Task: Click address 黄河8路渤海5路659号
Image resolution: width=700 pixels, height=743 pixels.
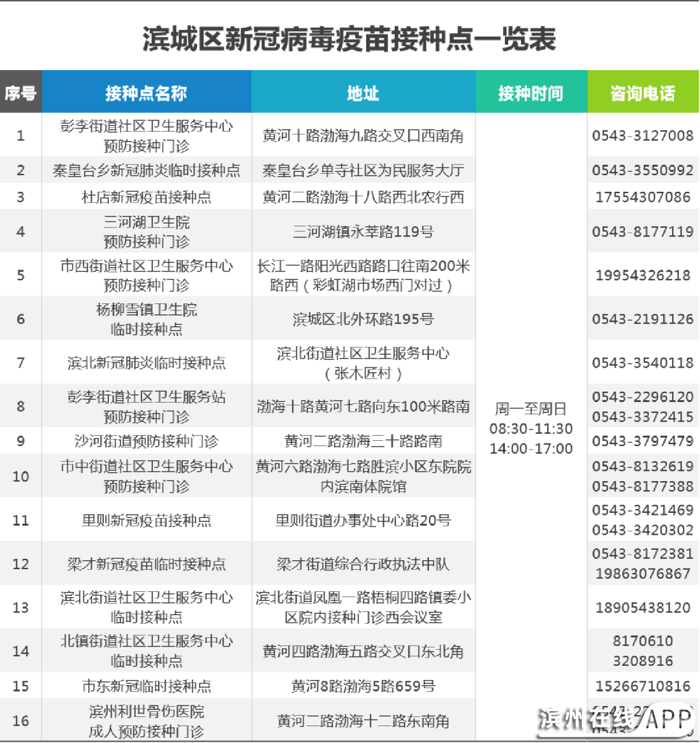Action: 363,686
